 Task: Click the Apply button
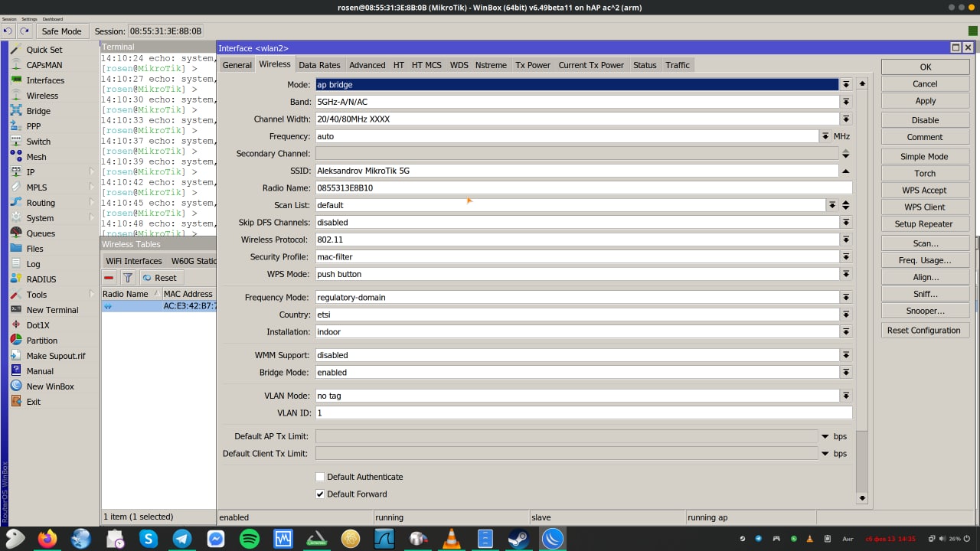[x=926, y=101]
